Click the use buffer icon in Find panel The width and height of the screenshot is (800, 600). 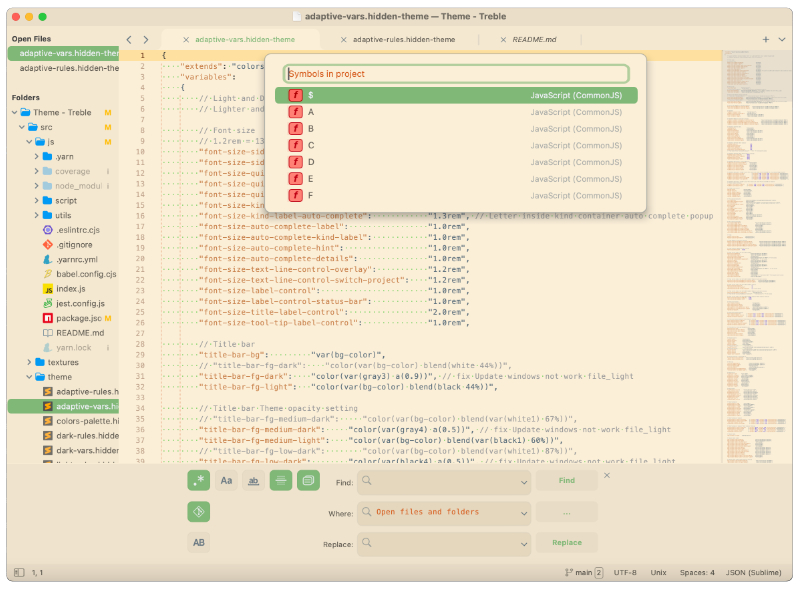[x=307, y=481]
